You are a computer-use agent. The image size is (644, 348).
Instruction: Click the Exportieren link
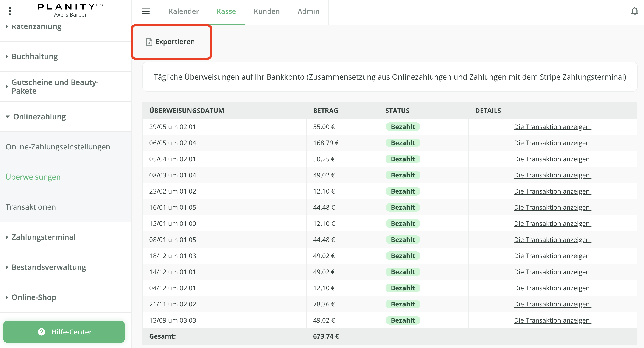[x=175, y=42]
